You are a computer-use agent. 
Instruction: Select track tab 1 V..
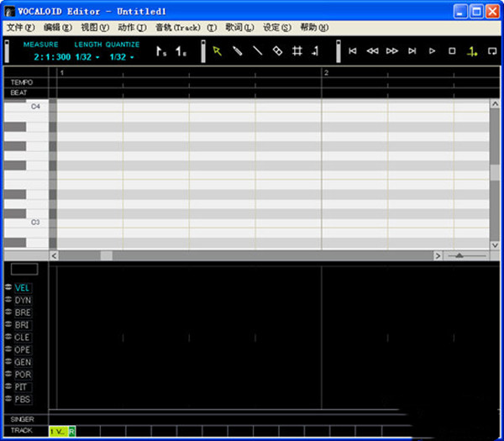(59, 431)
